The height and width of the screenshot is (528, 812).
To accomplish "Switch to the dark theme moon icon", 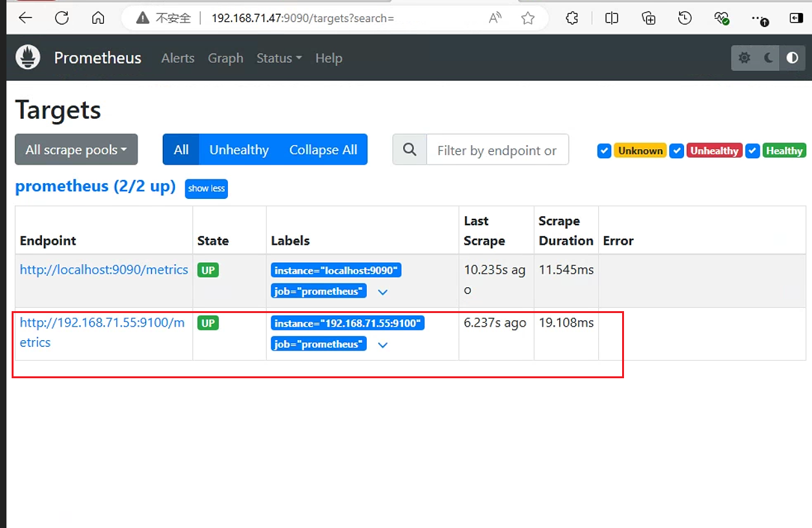I will pyautogui.click(x=769, y=58).
